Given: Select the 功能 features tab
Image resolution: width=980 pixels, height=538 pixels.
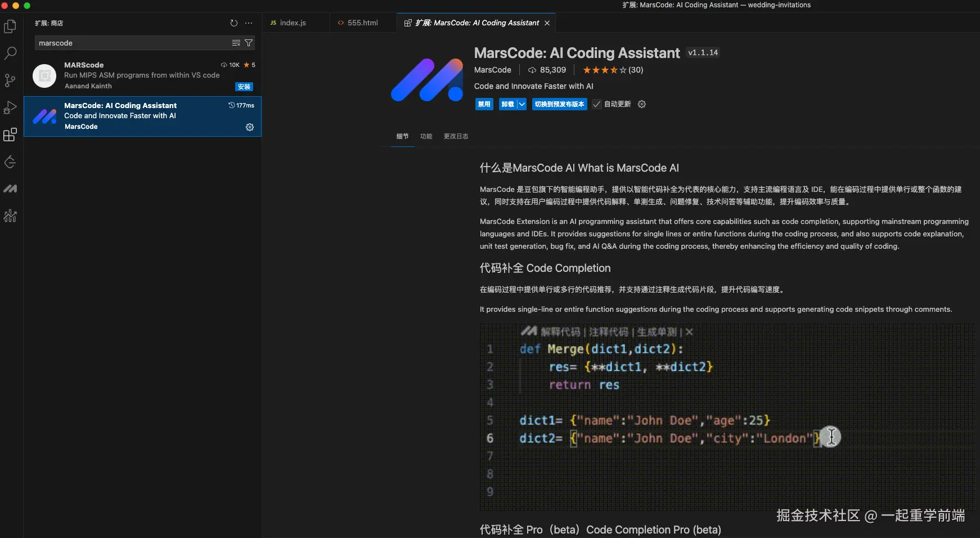Looking at the screenshot, I should 426,136.
